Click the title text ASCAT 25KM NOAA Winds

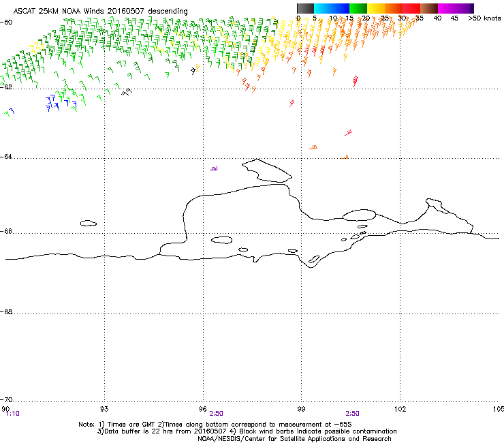coord(59,11)
